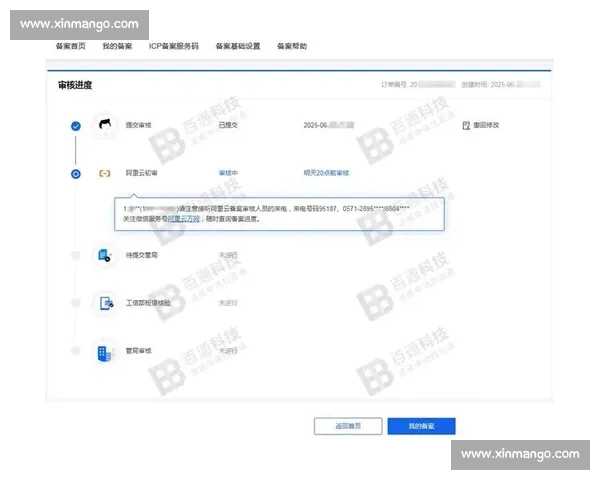Click the document icon beside 待提交管局
The width and height of the screenshot is (600, 480).
(x=104, y=255)
